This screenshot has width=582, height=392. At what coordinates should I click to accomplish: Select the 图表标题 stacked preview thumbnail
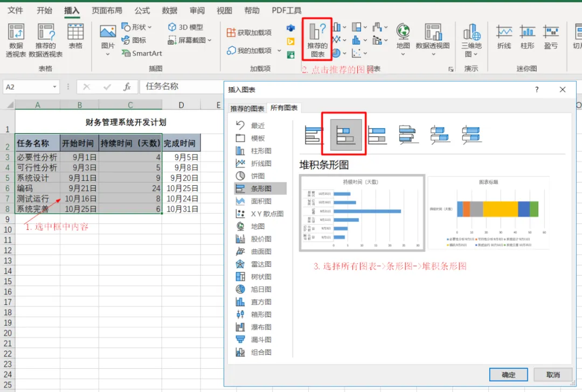tap(488, 213)
